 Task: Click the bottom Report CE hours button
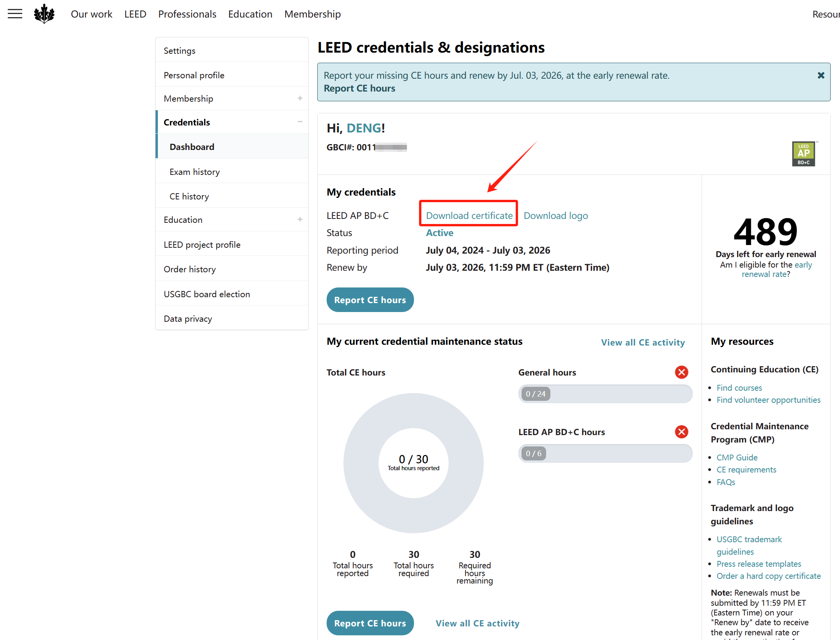[370, 623]
